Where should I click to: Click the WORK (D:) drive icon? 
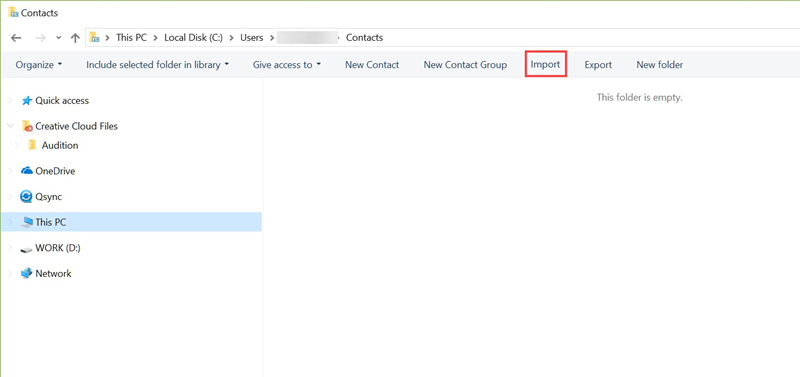pyautogui.click(x=27, y=249)
